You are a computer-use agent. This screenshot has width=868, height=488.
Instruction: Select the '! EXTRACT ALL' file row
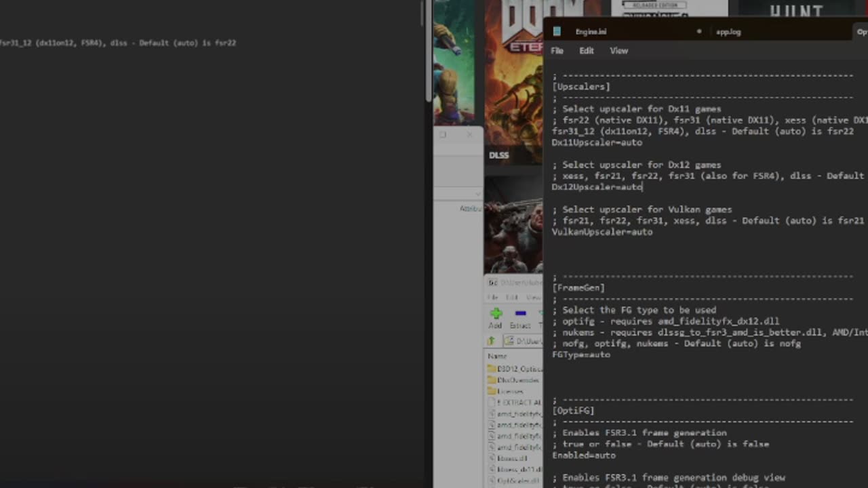(515, 403)
